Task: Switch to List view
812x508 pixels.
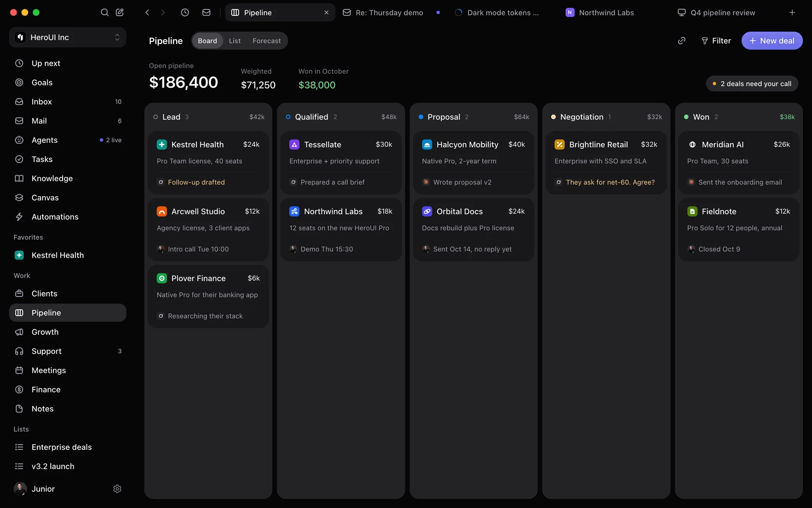Action: click(x=235, y=41)
